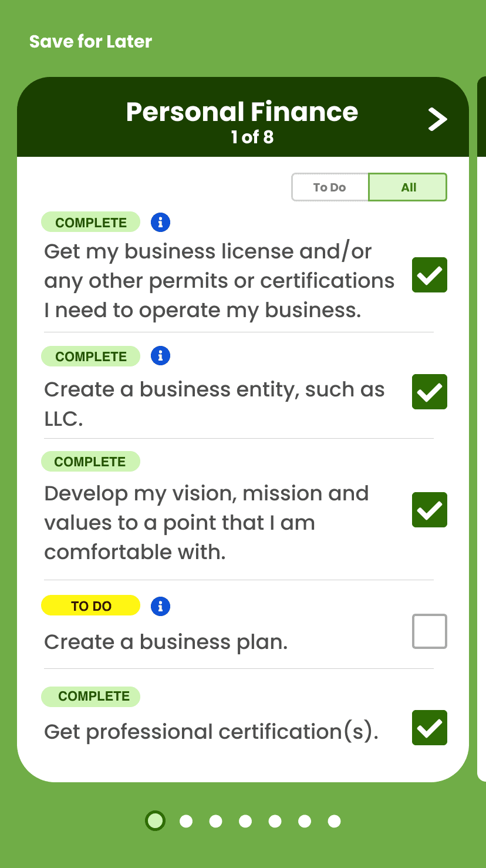Jump to the second page indicator dot

tap(186, 821)
